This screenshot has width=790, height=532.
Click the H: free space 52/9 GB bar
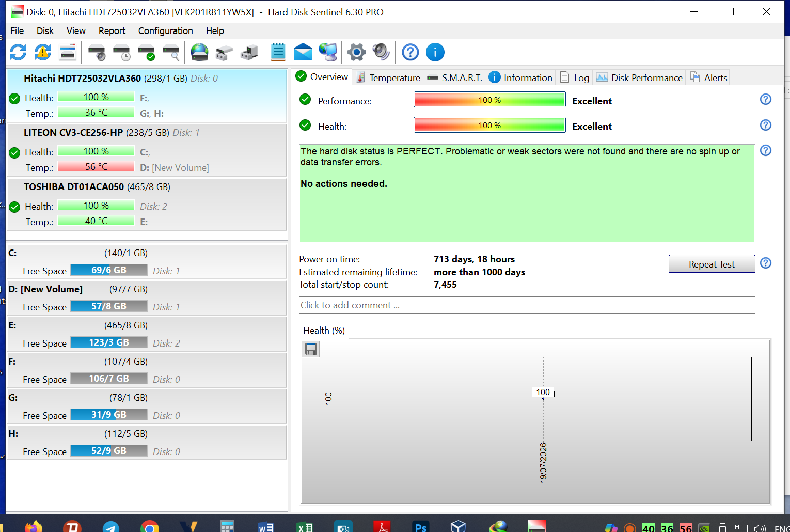[109, 451]
